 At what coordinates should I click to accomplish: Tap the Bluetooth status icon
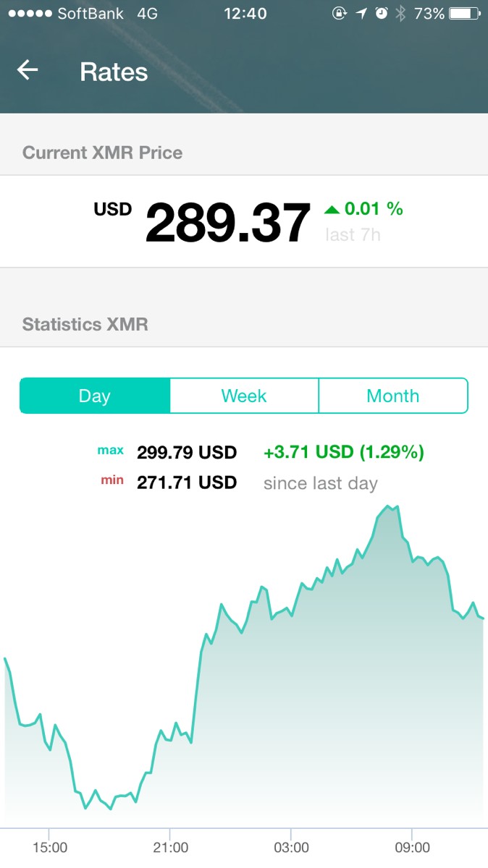pyautogui.click(x=400, y=14)
